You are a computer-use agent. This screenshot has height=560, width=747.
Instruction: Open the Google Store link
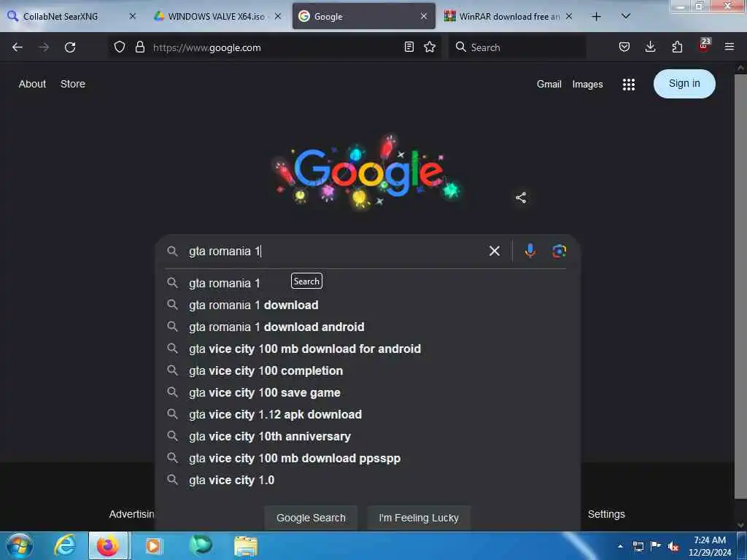(x=73, y=84)
